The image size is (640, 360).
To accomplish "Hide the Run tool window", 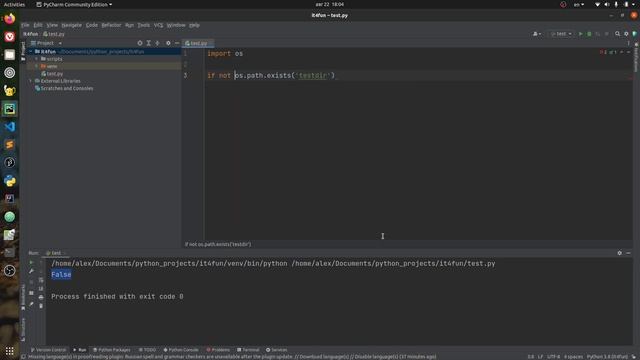I will [628, 253].
